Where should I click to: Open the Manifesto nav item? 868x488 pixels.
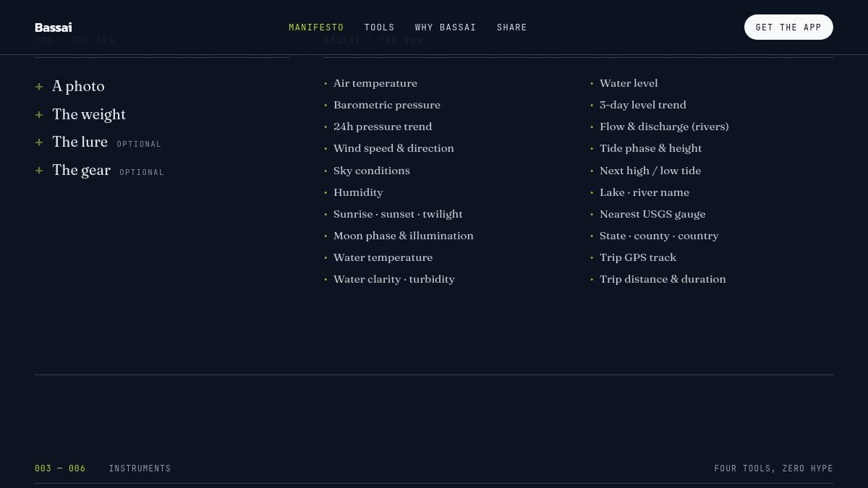[x=316, y=27]
